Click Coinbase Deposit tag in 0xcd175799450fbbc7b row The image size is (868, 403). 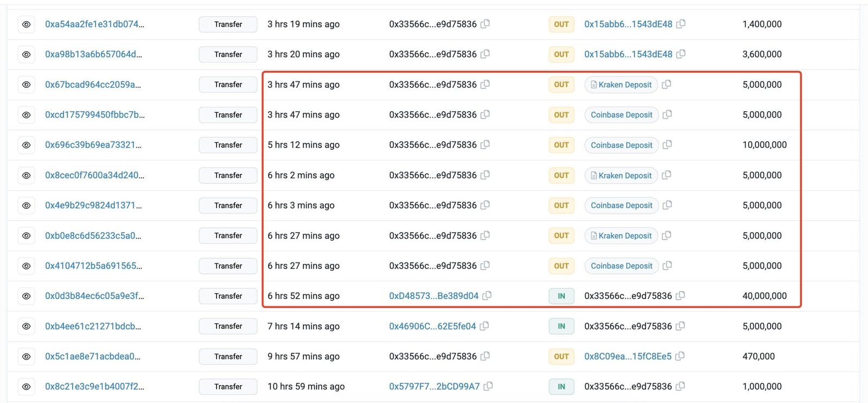tap(622, 115)
